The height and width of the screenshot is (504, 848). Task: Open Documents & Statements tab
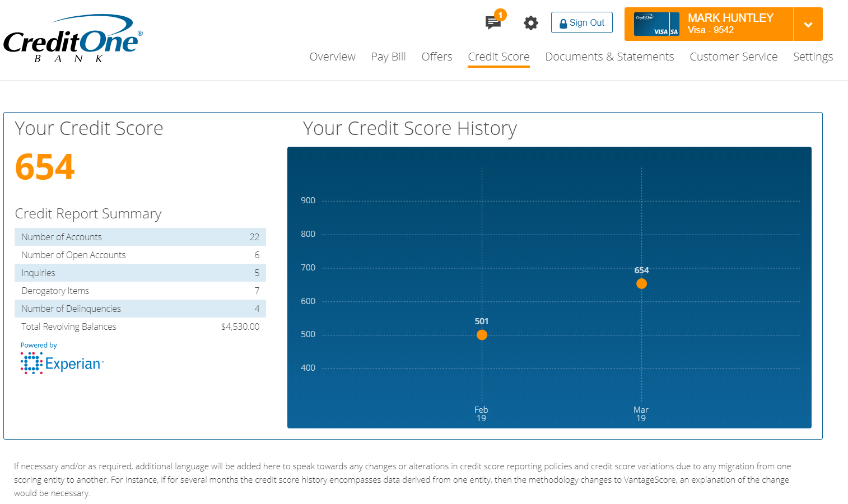(609, 57)
